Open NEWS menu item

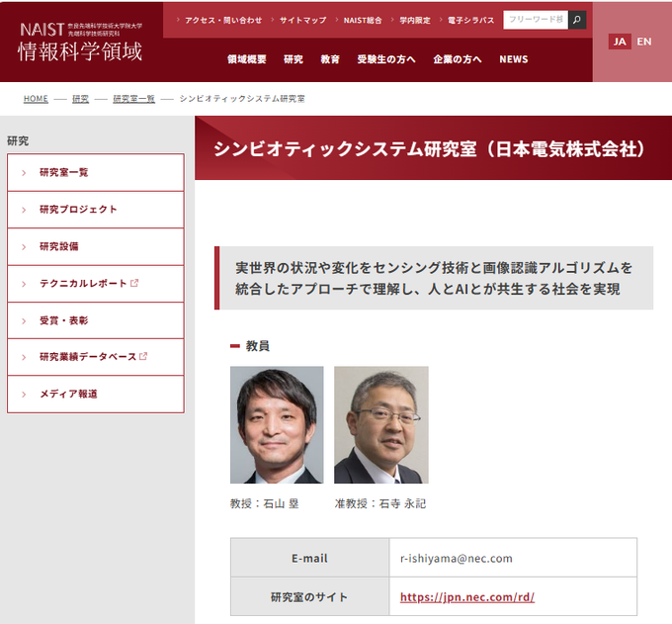[x=514, y=59]
